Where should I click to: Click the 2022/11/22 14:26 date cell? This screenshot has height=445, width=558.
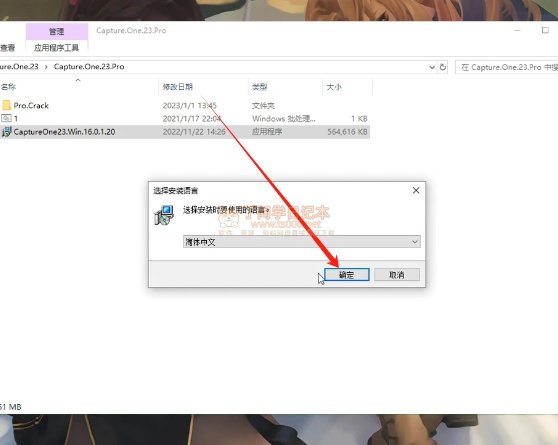pos(194,132)
